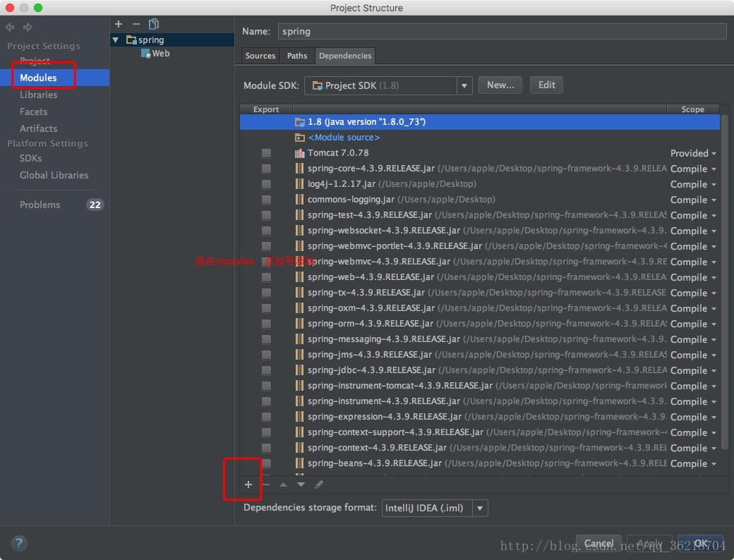Click the back navigation arrow

10,27
